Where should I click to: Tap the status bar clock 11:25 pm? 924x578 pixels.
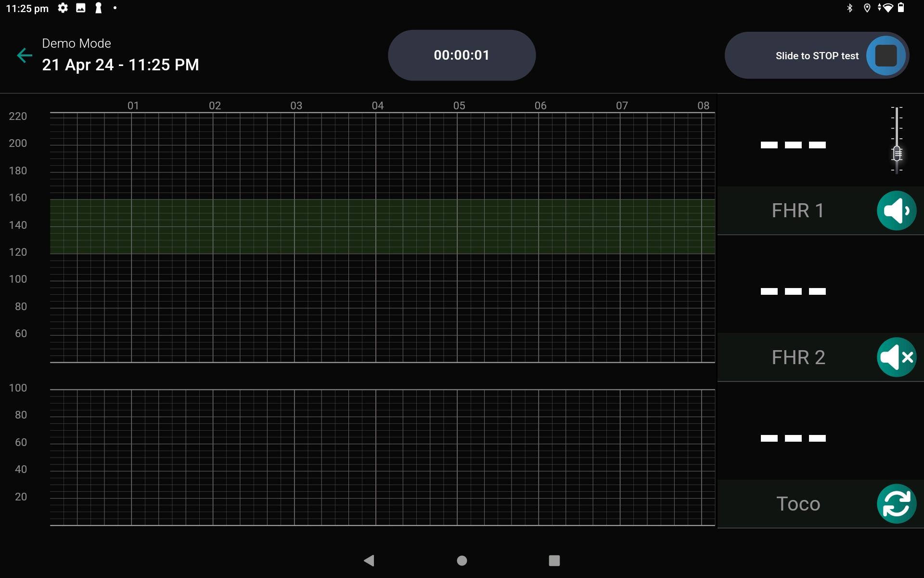tap(27, 9)
